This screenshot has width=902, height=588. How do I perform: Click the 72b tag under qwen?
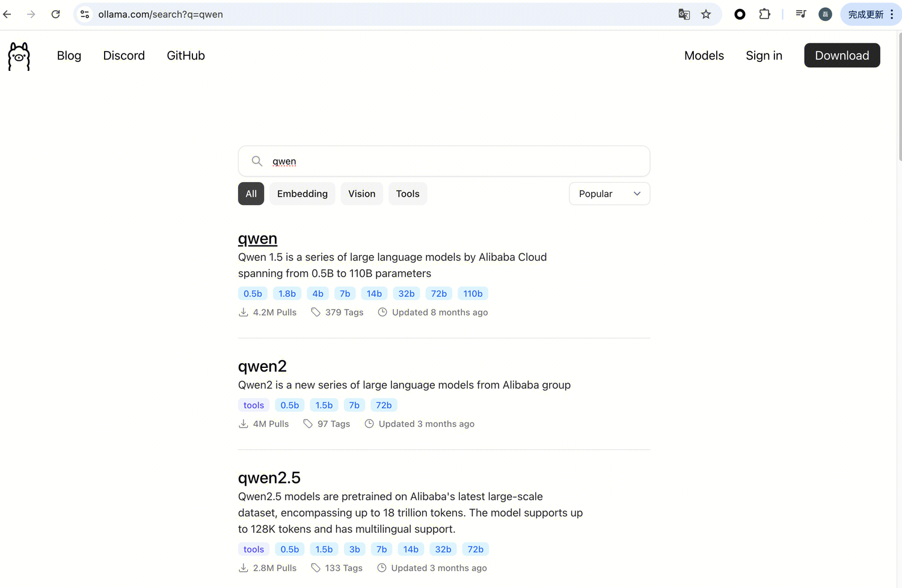(x=439, y=293)
